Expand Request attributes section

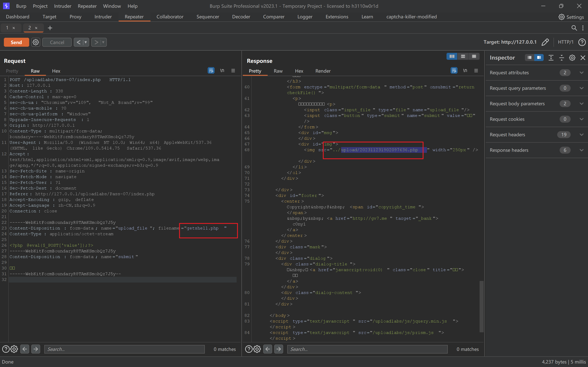[x=581, y=73]
